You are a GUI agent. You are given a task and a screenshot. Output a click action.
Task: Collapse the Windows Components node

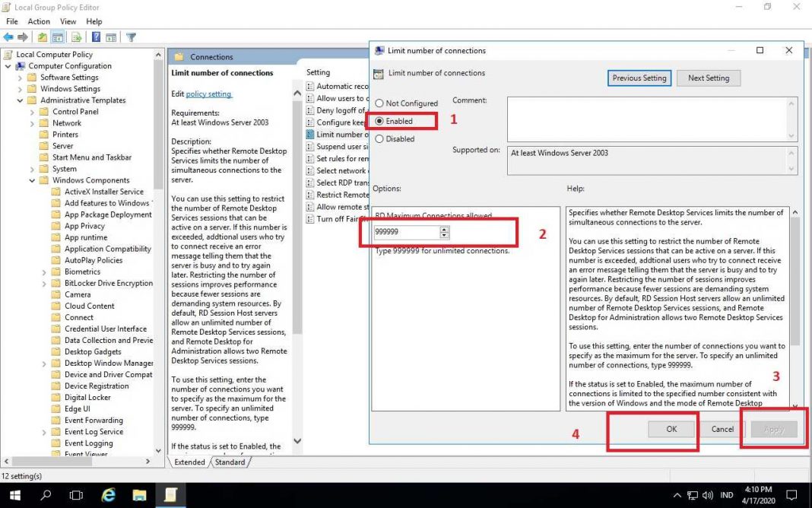pos(32,180)
